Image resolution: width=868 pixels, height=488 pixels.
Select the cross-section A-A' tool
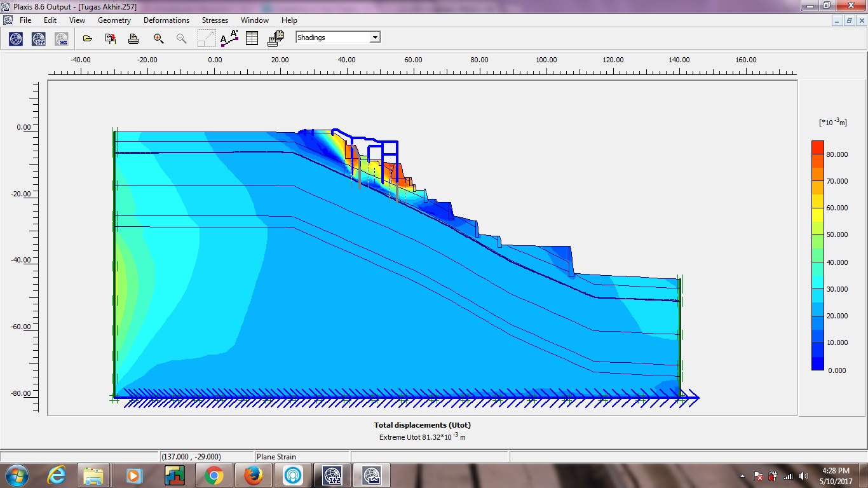[229, 39]
